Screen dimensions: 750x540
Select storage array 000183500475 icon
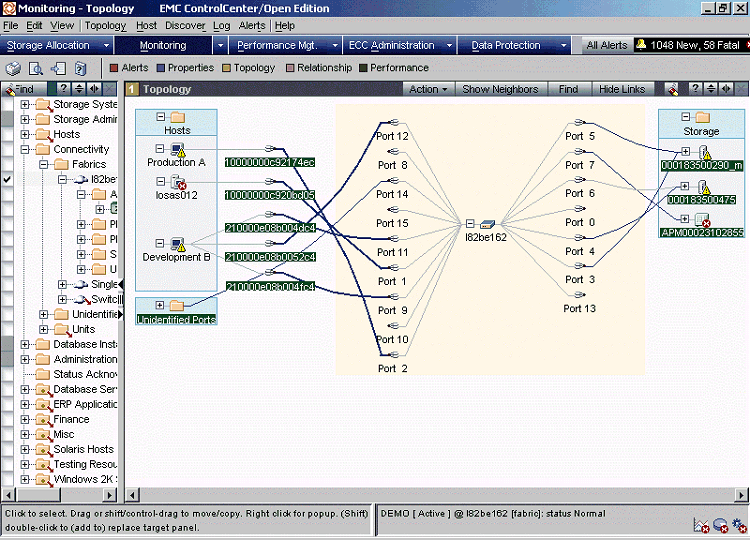coord(704,187)
